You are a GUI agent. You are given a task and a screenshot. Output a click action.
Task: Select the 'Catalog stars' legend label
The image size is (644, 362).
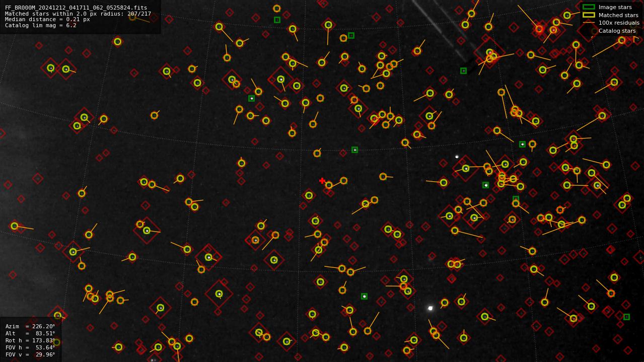617,31
